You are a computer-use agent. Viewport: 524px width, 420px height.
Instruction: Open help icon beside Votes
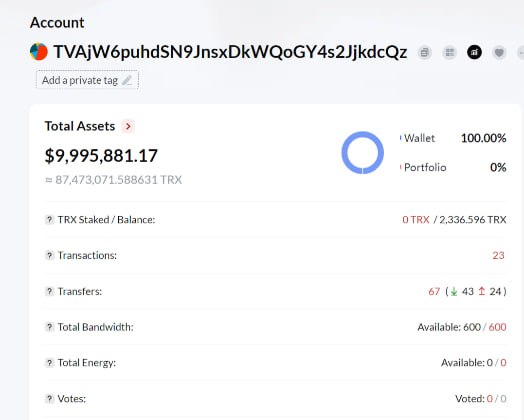point(49,399)
